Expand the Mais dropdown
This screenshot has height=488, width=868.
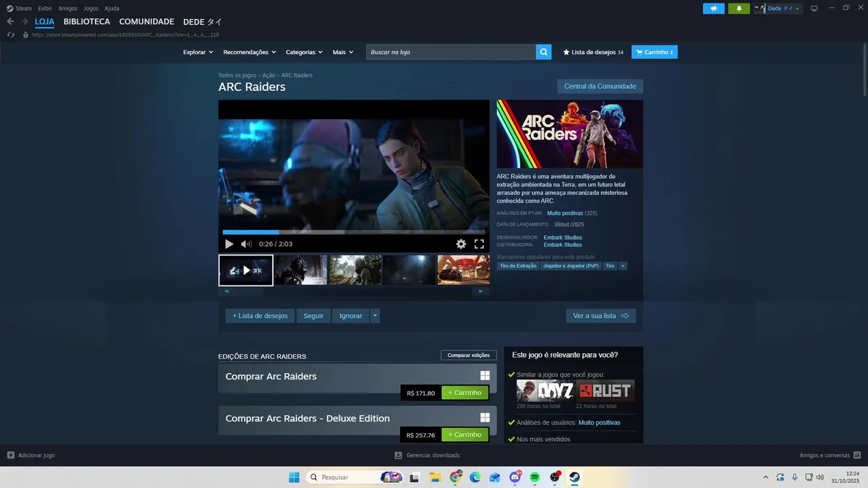(x=342, y=52)
